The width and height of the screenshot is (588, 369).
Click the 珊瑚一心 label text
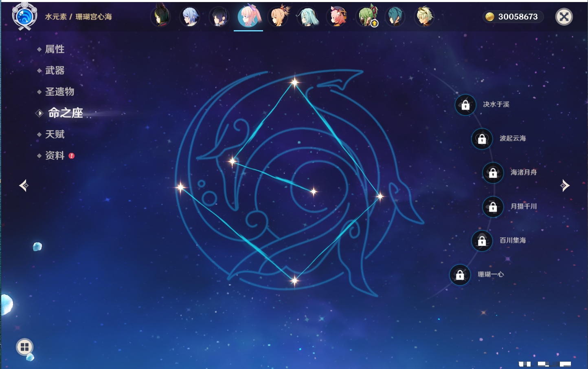[x=491, y=274]
